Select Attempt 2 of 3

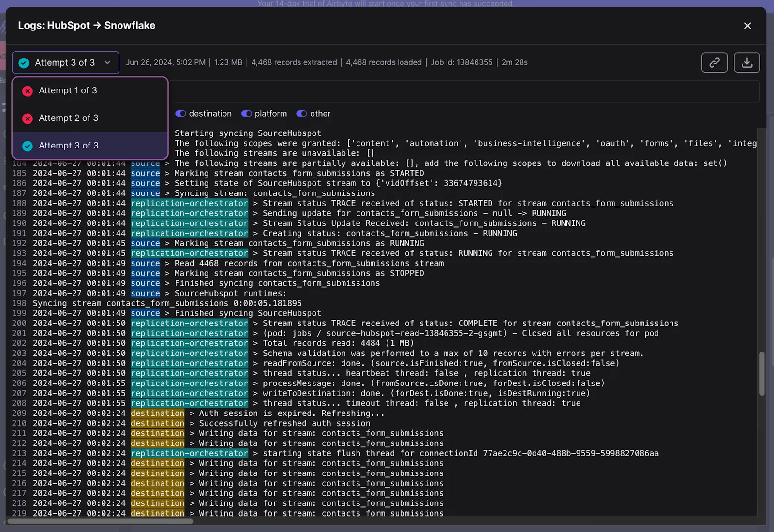90,118
